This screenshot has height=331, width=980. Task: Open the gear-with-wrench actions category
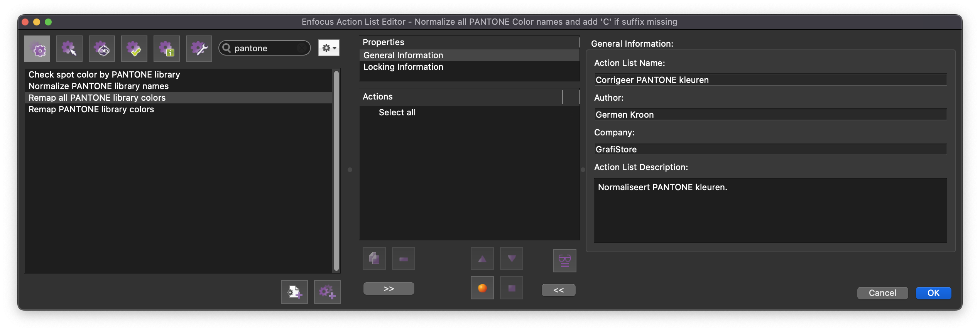(199, 49)
